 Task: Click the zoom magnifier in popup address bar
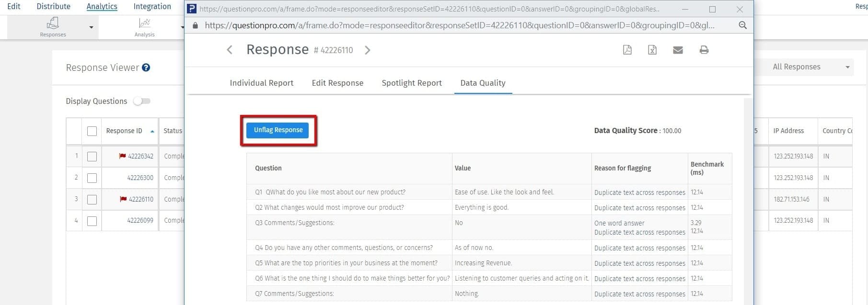(742, 25)
